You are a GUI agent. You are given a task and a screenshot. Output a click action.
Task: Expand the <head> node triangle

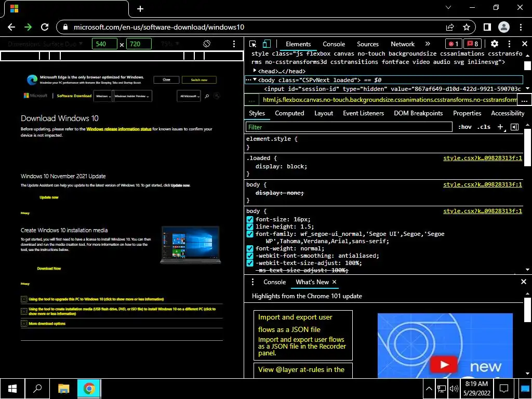click(x=255, y=71)
